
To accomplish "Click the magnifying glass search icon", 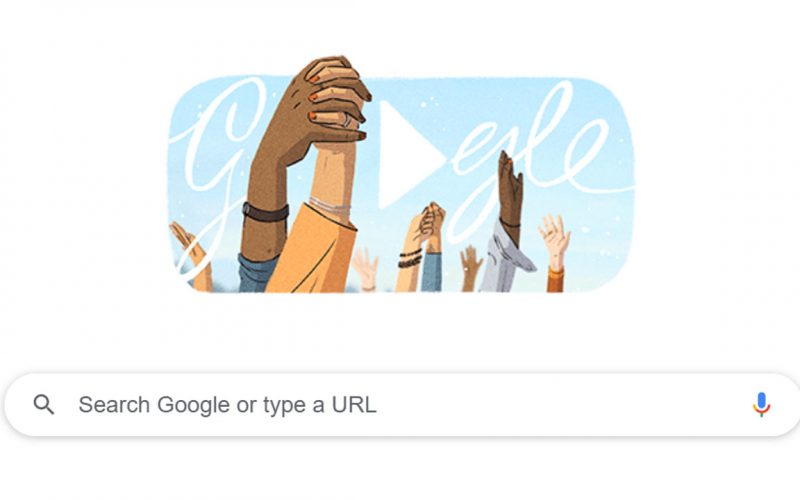I will 44,405.
